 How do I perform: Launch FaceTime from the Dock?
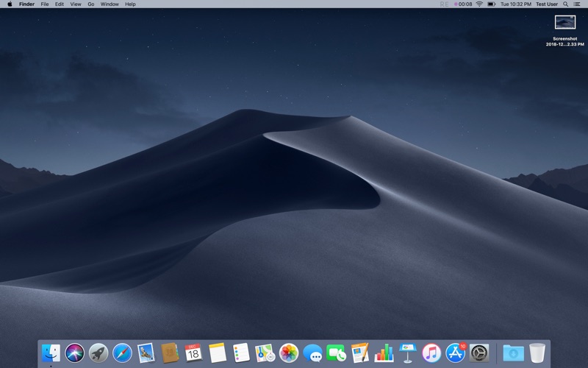pos(337,353)
